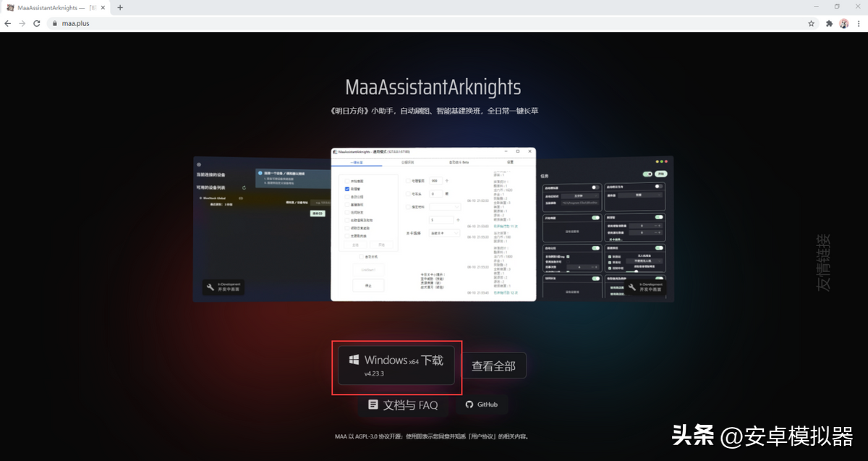The height and width of the screenshot is (461, 868).
Task: Bookmark this page with the star icon
Action: pos(812,23)
